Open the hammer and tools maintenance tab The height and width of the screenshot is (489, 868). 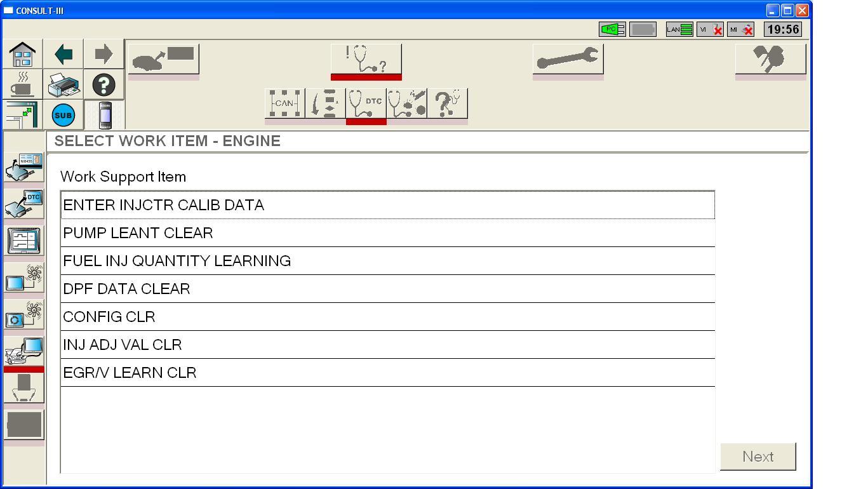[x=770, y=60]
